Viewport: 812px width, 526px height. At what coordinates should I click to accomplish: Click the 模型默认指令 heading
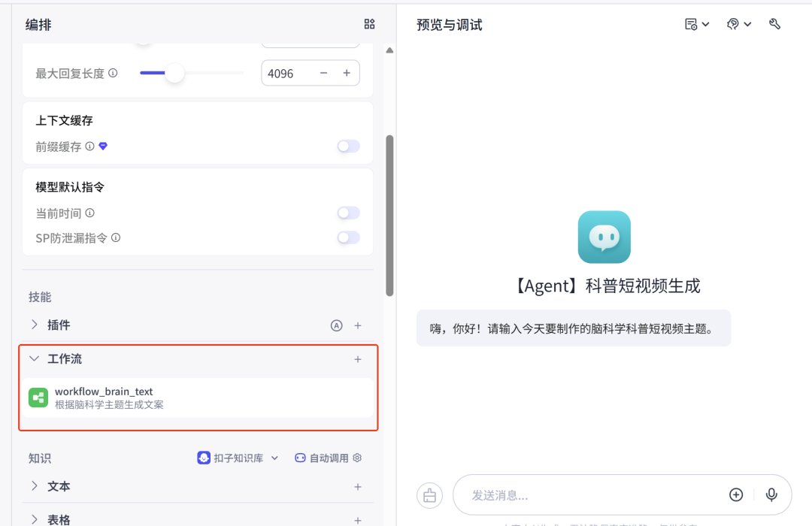[70, 187]
